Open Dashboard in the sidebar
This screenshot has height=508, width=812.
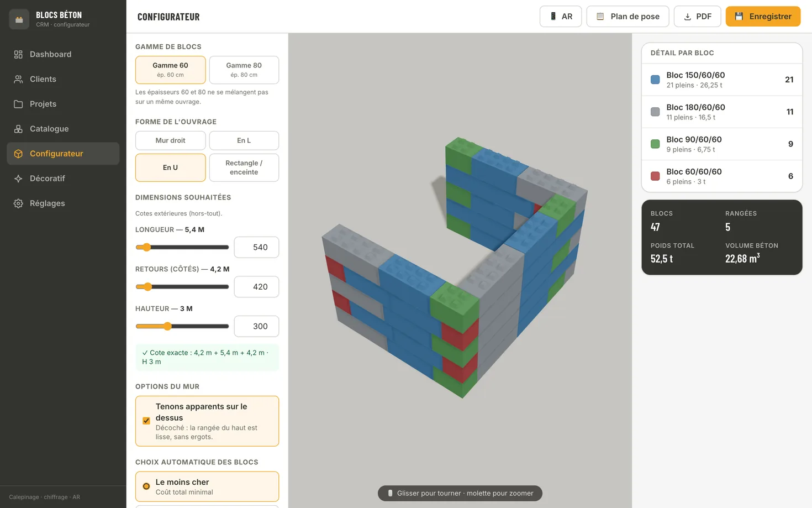point(63,54)
